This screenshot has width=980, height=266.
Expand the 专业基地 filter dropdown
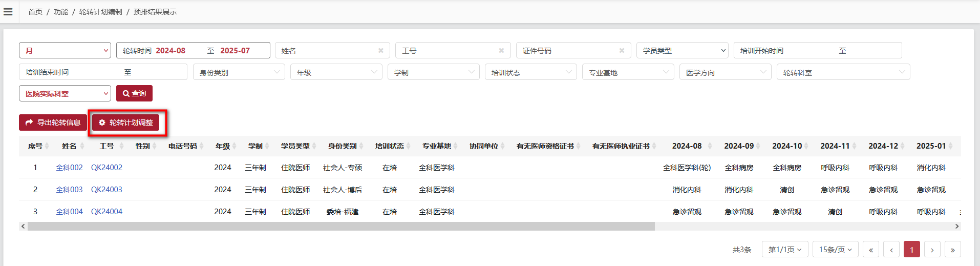(x=628, y=72)
